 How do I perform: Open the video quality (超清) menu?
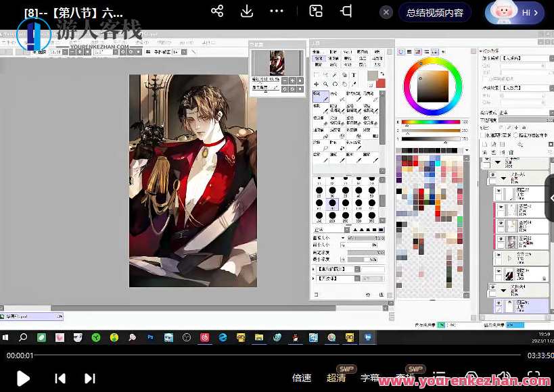click(336, 378)
